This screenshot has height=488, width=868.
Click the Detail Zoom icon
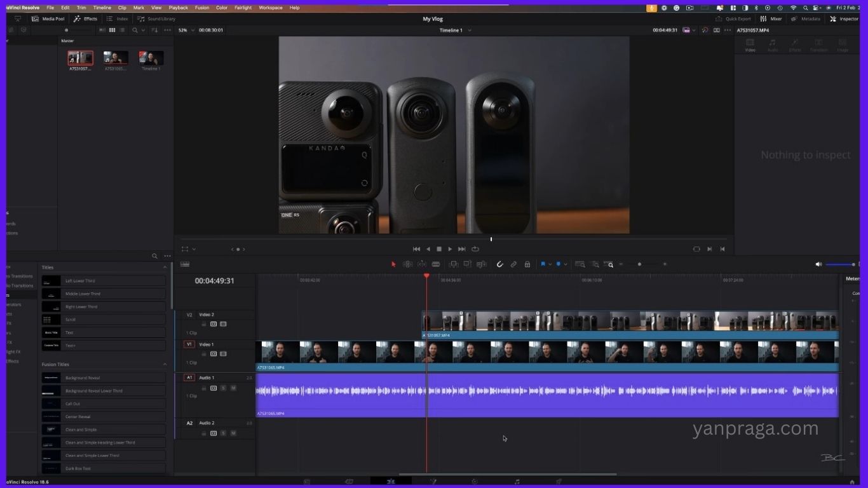pos(595,264)
